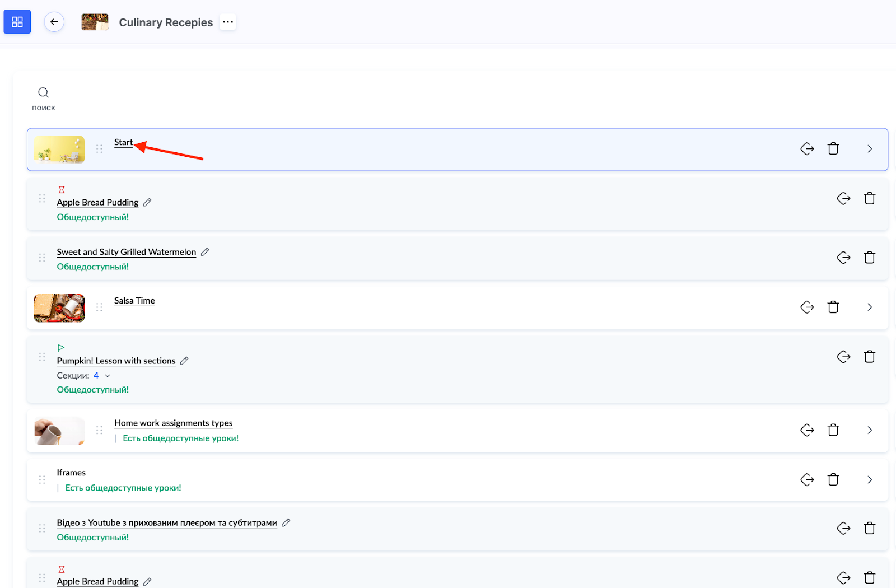The image size is (896, 588).
Task: Edit the Youtube video lesson title pencil
Action: pos(286,523)
